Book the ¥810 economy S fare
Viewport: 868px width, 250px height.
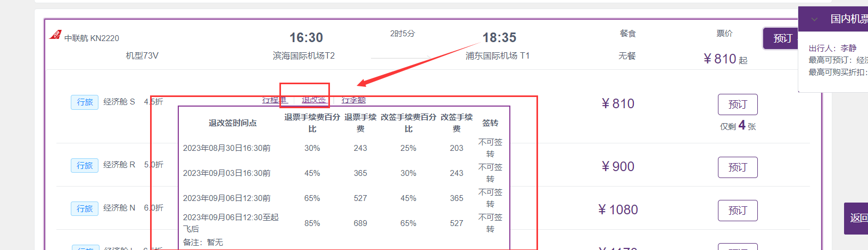pyautogui.click(x=737, y=104)
